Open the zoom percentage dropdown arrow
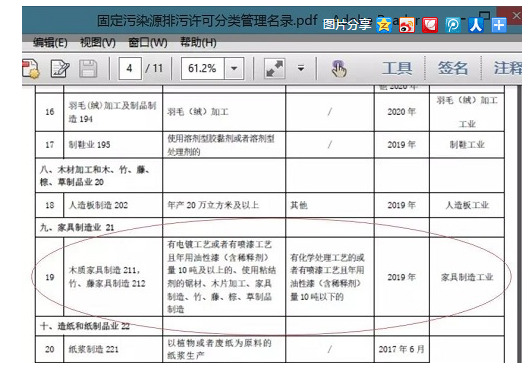The width and height of the screenshot is (532, 375). pyautogui.click(x=234, y=69)
